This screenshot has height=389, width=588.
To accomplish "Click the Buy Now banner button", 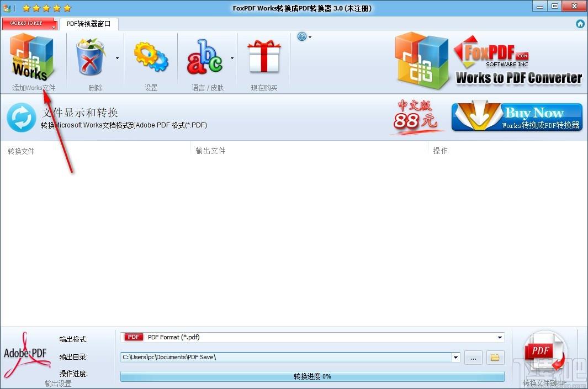I will point(517,116).
